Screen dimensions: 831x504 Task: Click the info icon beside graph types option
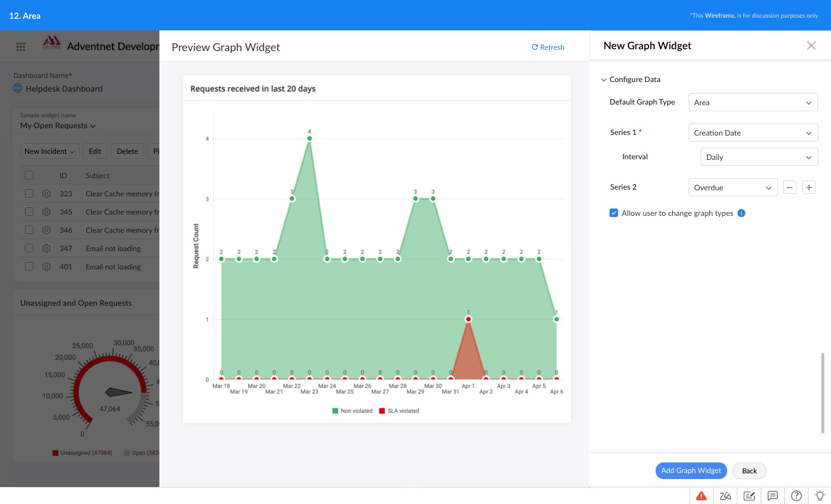click(742, 213)
